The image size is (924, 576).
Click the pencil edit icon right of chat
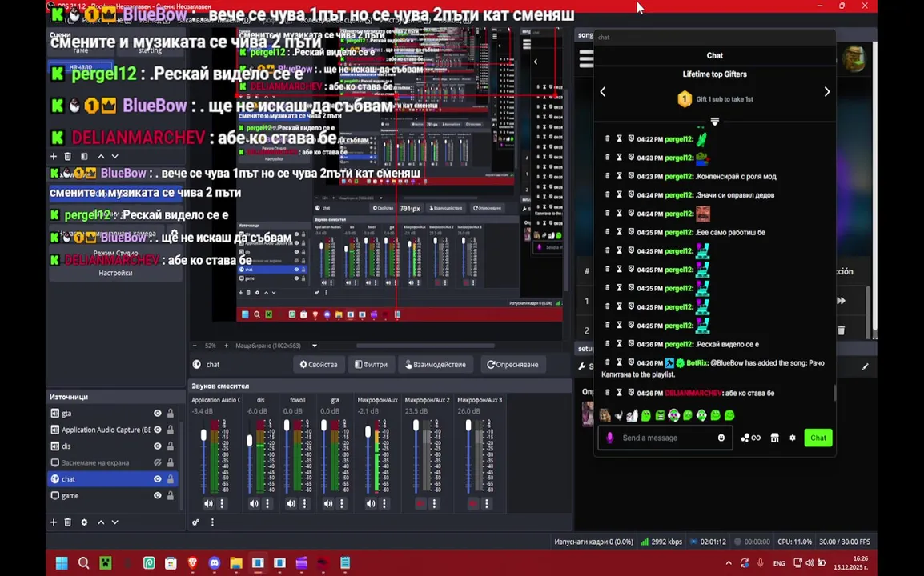tap(865, 366)
